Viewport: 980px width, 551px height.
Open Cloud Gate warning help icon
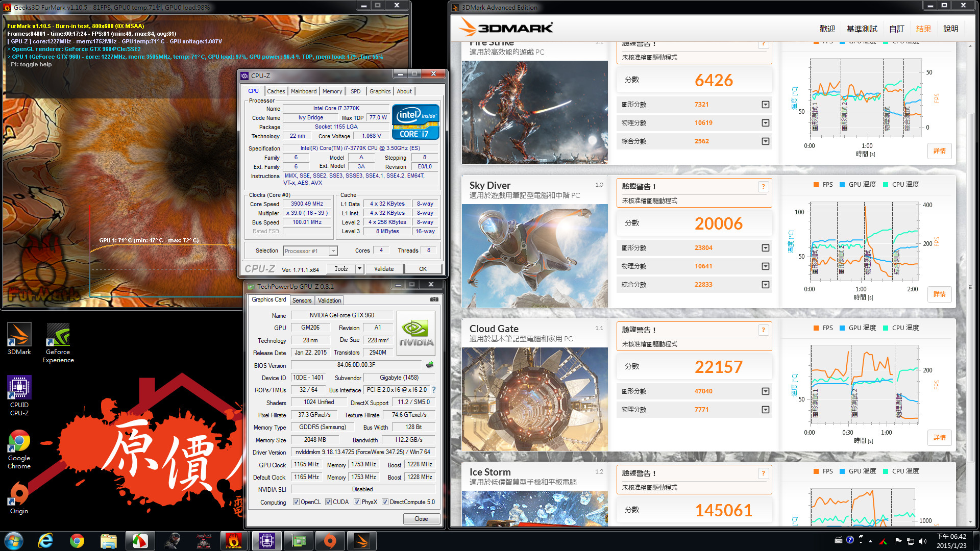coord(763,330)
